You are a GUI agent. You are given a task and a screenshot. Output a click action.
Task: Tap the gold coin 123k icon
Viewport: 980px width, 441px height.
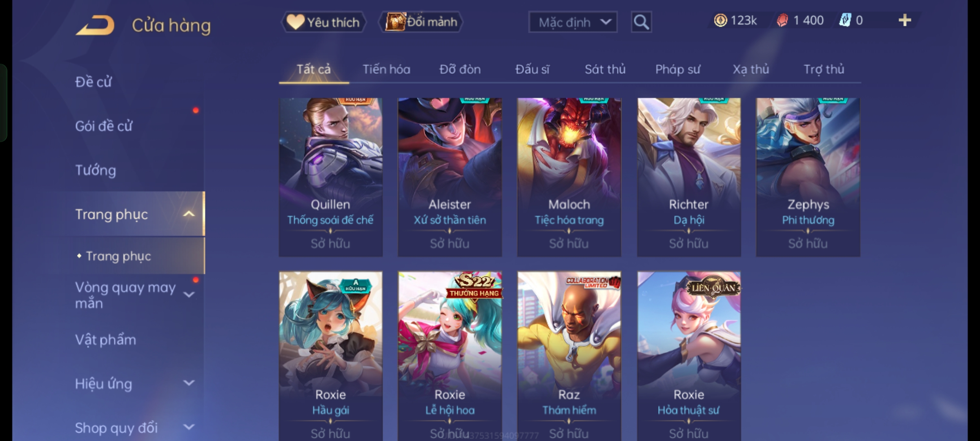(720, 20)
